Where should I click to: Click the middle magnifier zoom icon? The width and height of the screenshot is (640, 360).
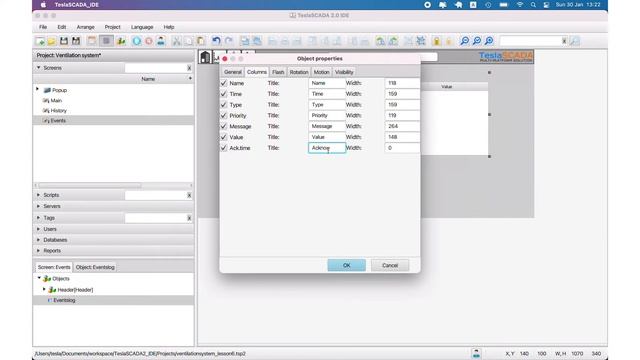pyautogui.click(x=477, y=41)
